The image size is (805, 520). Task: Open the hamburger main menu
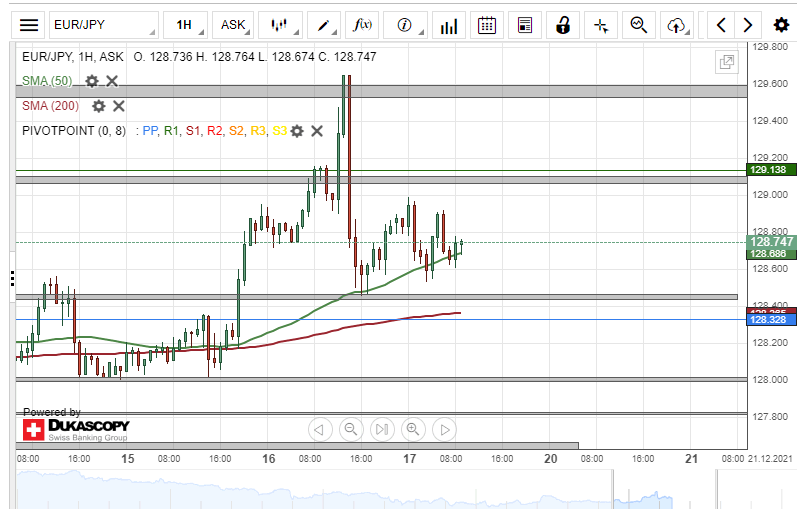30,25
